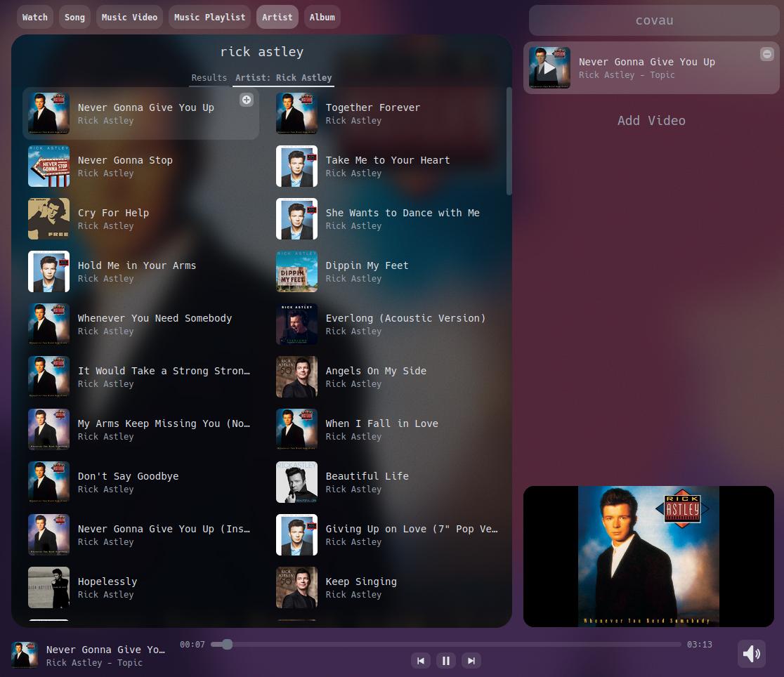The width and height of the screenshot is (784, 677).
Task: Skip to previous track
Action: (421, 661)
